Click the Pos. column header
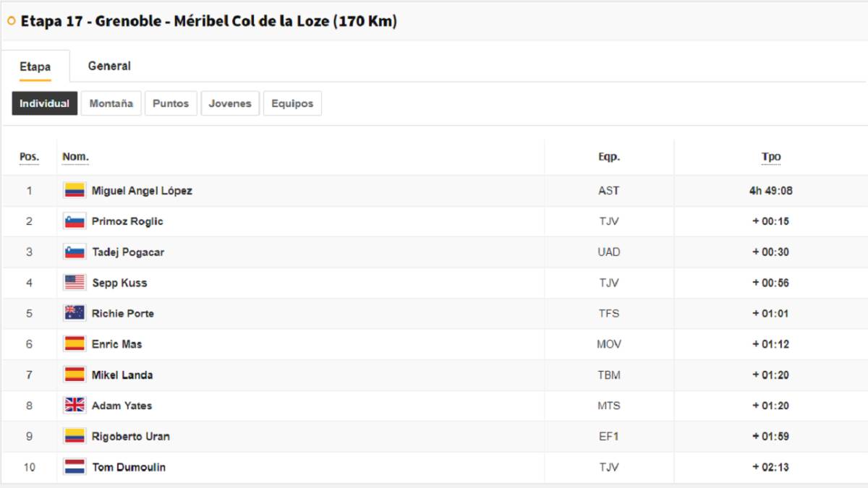868x488 pixels. [29, 157]
